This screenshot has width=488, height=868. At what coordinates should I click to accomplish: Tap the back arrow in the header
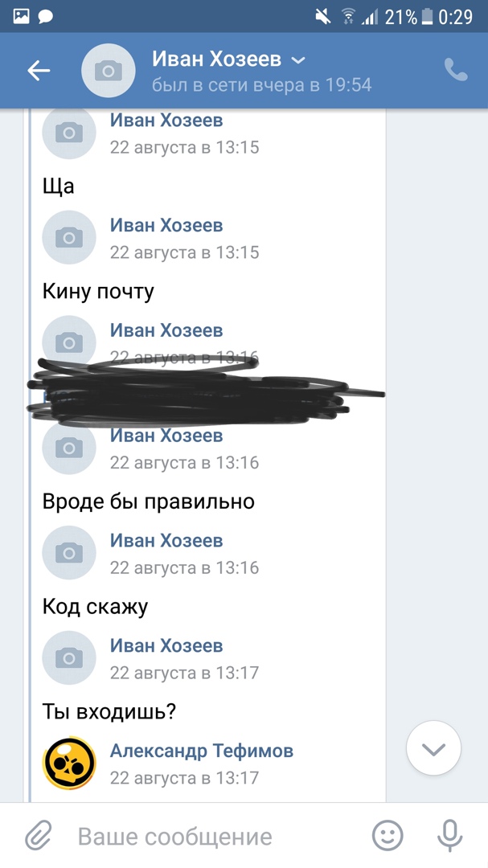pyautogui.click(x=39, y=70)
